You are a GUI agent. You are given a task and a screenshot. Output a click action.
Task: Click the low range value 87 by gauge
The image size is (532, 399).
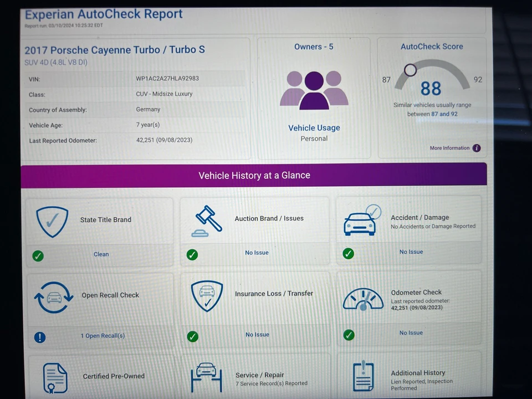coord(386,80)
